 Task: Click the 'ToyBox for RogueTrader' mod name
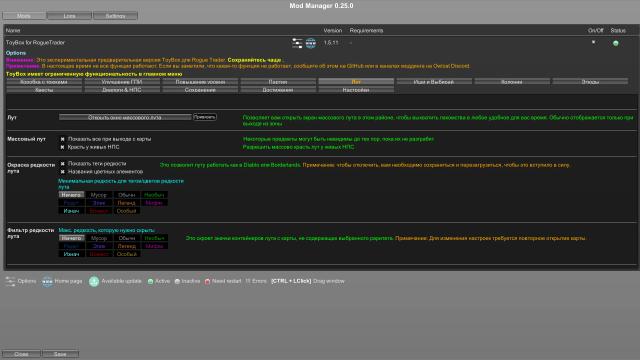click(x=35, y=42)
